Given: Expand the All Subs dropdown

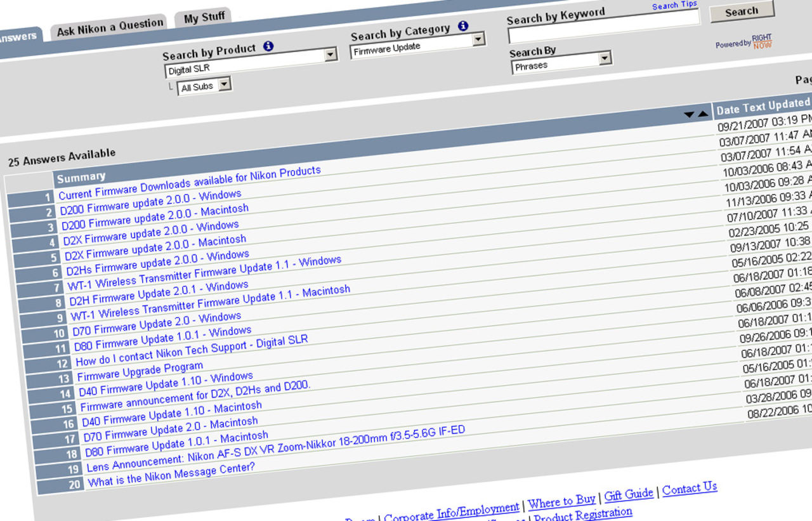Looking at the screenshot, I should tap(205, 86).
